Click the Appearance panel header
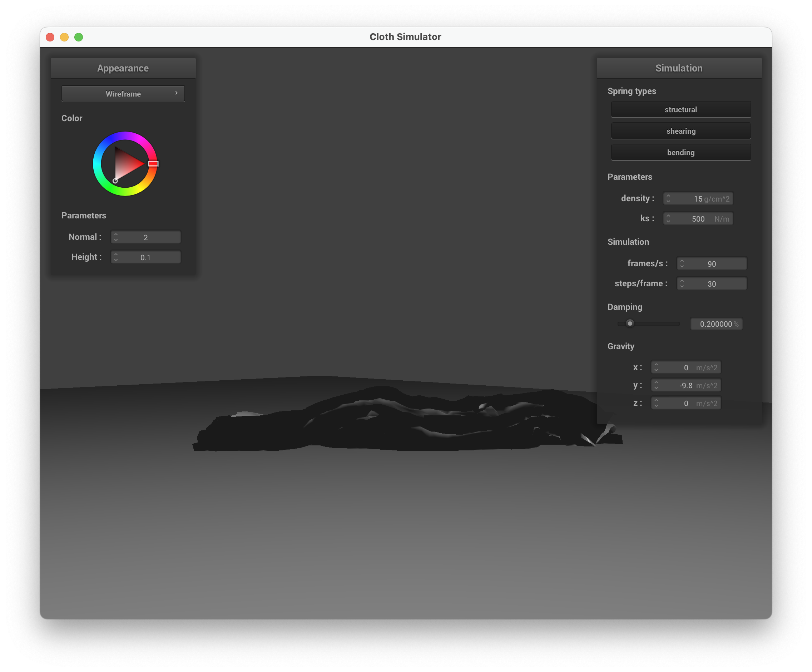Screen dimensions: 812x672 (123, 68)
